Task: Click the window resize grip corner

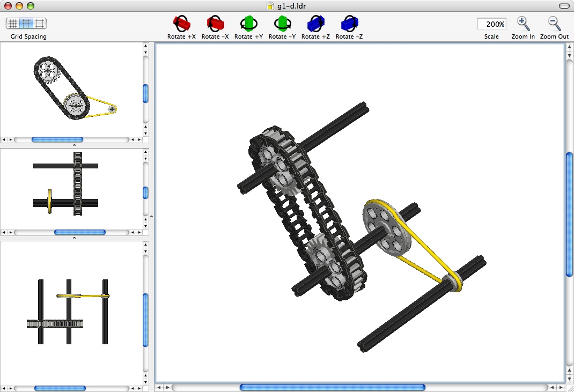Action: tap(570, 388)
